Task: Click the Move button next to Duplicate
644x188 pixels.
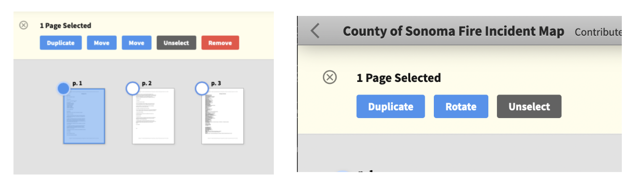Action: (102, 43)
